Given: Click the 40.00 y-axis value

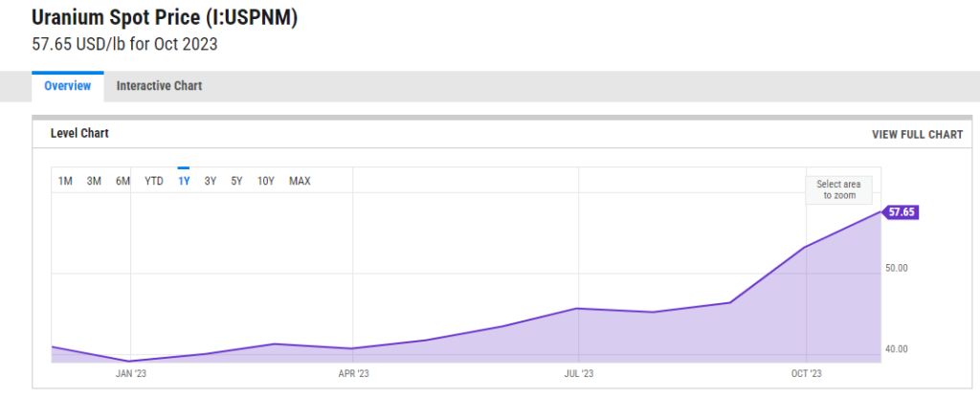Looking at the screenshot, I should tap(896, 349).
